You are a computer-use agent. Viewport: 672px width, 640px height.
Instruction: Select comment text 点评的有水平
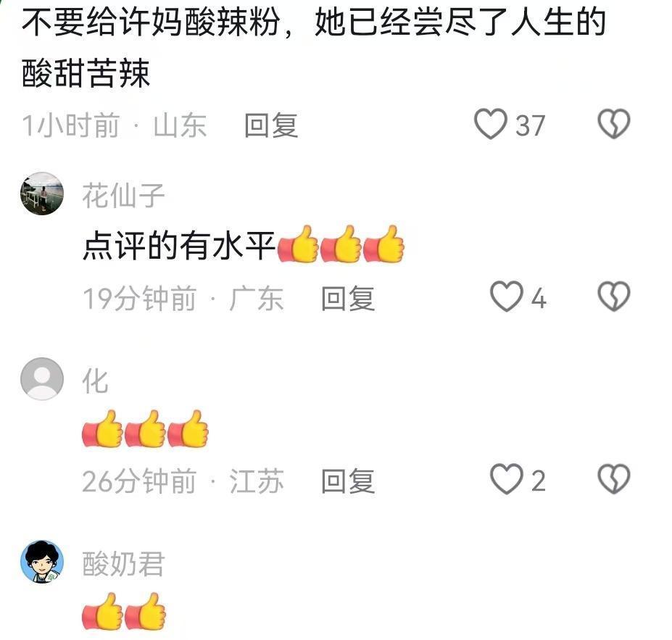tap(179, 246)
